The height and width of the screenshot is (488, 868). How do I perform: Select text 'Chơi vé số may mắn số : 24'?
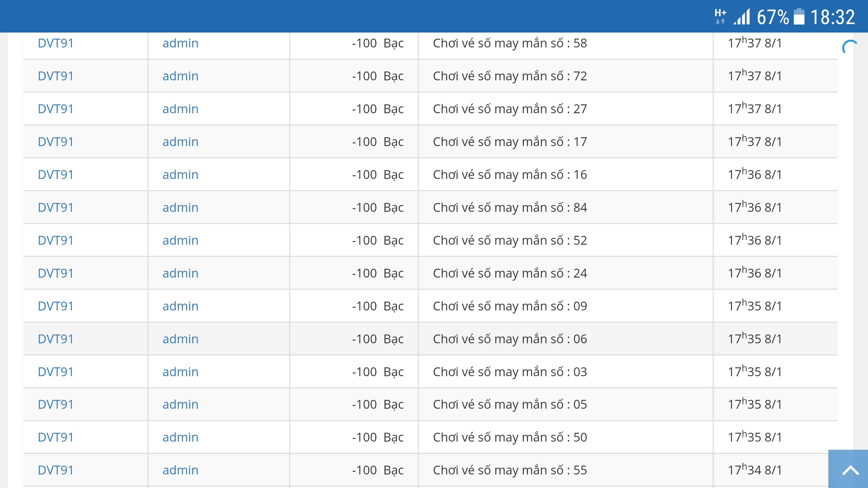click(x=510, y=273)
